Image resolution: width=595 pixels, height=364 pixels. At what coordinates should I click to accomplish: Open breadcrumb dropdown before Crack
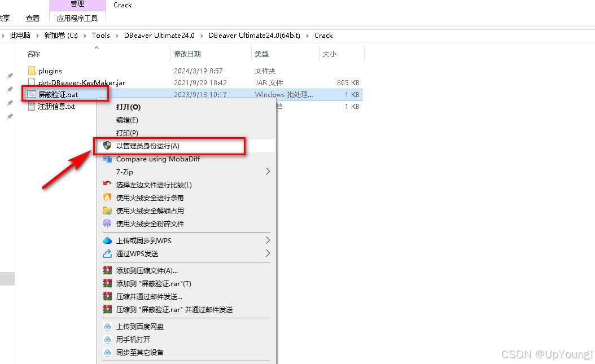coord(307,36)
